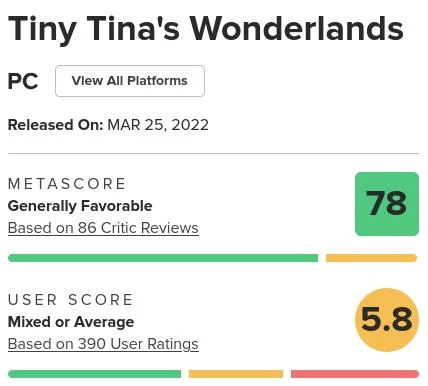Select the green positive user ratings bar
The width and height of the screenshot is (428, 386).
(x=95, y=374)
